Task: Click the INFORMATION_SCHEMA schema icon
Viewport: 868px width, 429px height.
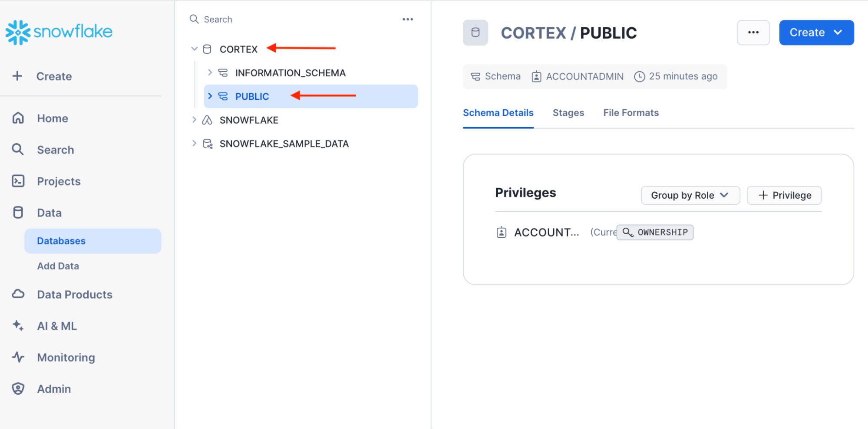Action: point(223,73)
